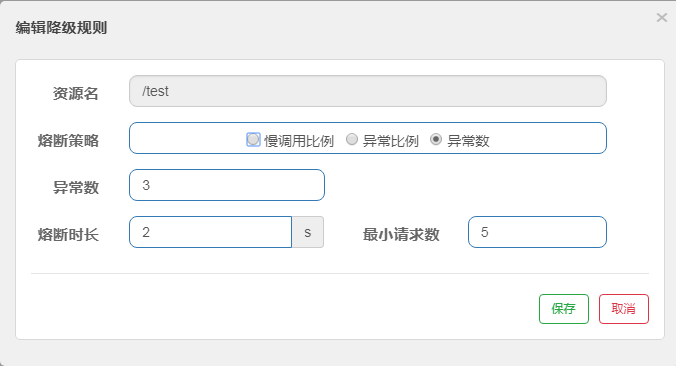This screenshot has width=676, height=366.
Task: Click the 资源名 field showing /test
Action: tap(368, 91)
